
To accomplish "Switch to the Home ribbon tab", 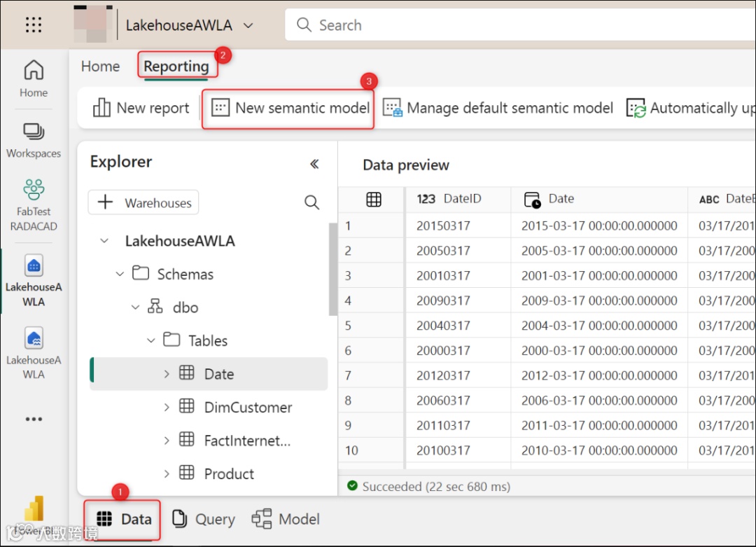I will click(x=100, y=67).
